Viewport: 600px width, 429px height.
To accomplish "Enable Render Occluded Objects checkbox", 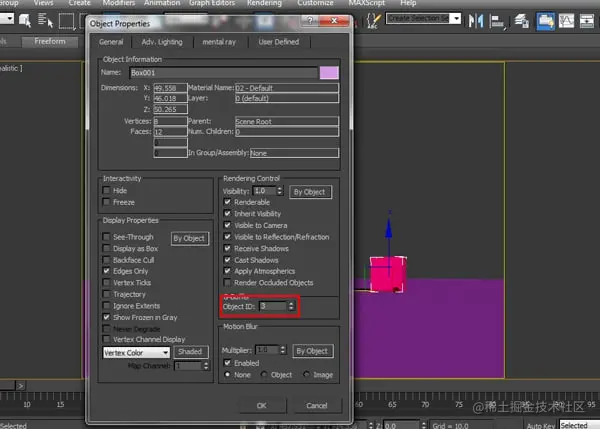I will 227,282.
